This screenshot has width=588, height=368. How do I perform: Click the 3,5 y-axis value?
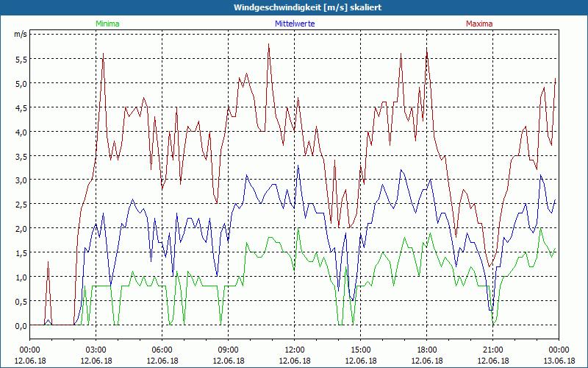(21, 156)
